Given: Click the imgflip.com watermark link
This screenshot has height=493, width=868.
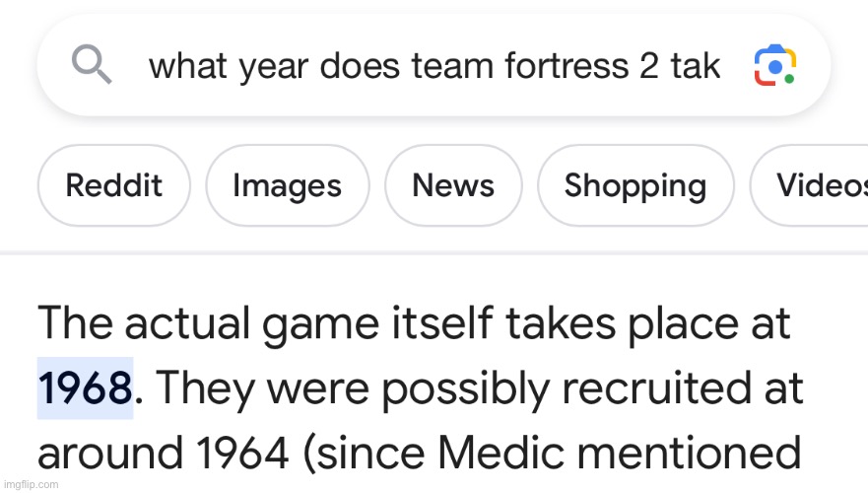Looking at the screenshot, I should (31, 485).
